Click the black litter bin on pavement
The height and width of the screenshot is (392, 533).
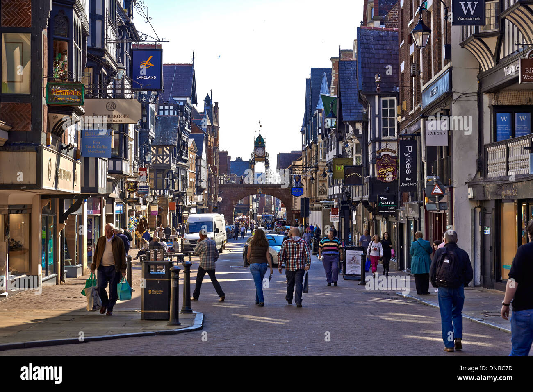pyautogui.click(x=156, y=290)
